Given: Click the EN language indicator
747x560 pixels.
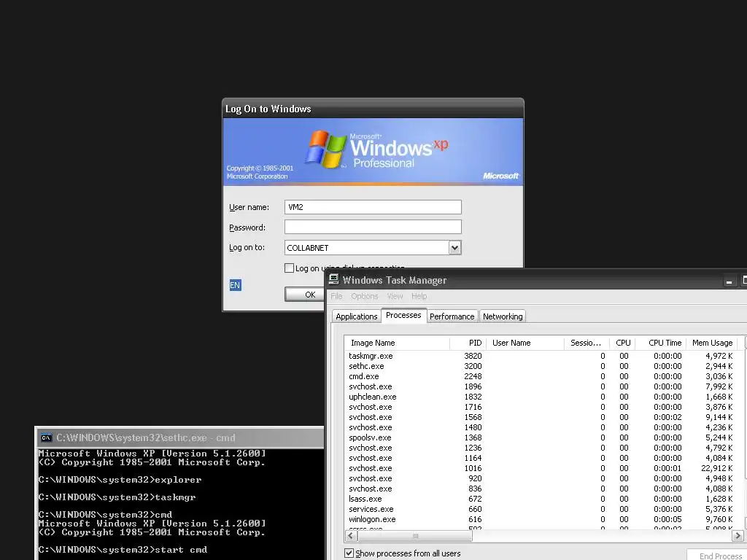Looking at the screenshot, I should point(235,285).
